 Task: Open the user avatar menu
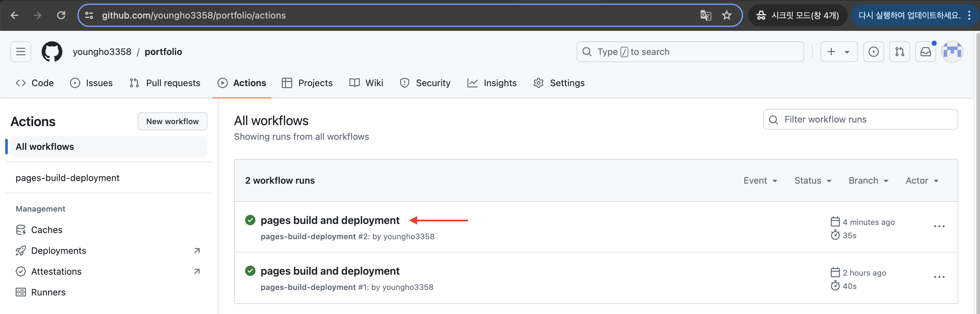pos(952,51)
